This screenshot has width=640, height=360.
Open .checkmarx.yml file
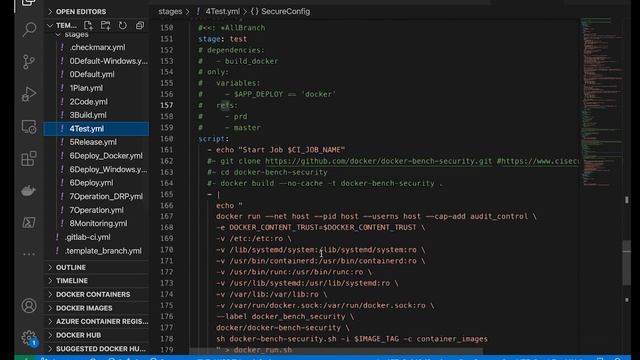point(97,47)
